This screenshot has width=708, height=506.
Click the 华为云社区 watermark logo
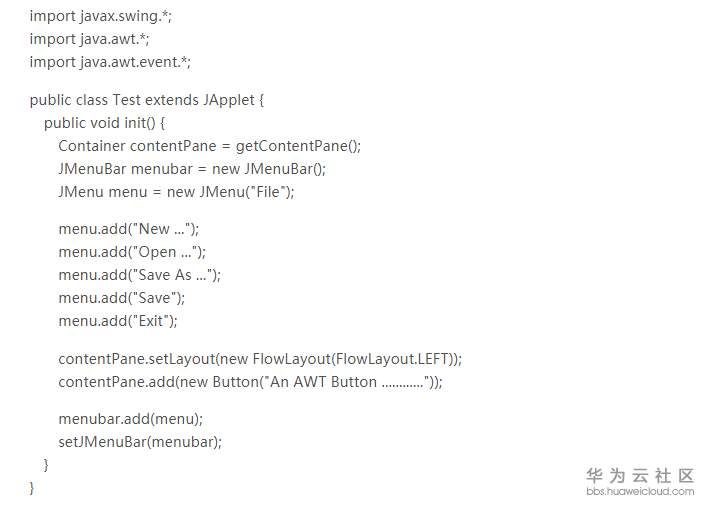(x=640, y=475)
